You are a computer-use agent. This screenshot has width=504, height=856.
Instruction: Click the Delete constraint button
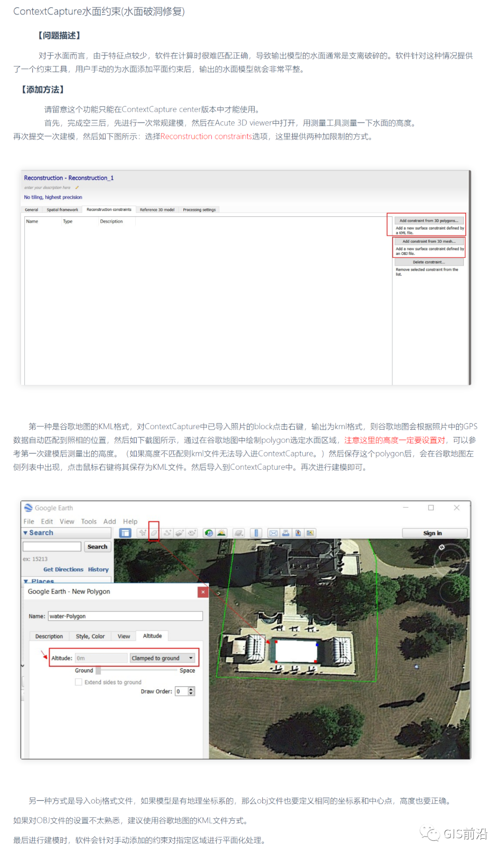[x=429, y=262]
